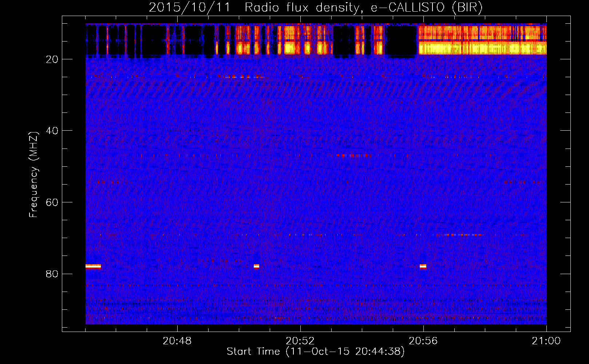Click the plot title "Radio flux density, e-CALLISTO (BIR)"
Image resolution: width=589 pixels, height=364 pixels.
[x=363, y=8]
